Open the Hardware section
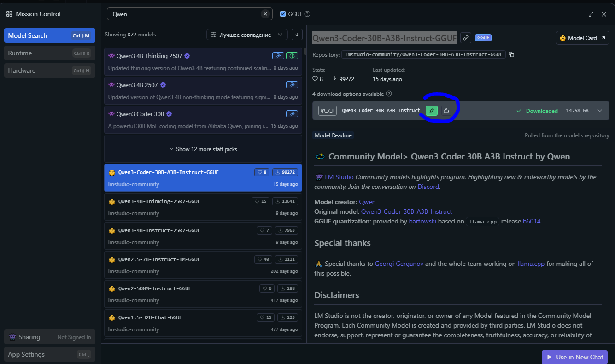615x364 pixels. 49,70
